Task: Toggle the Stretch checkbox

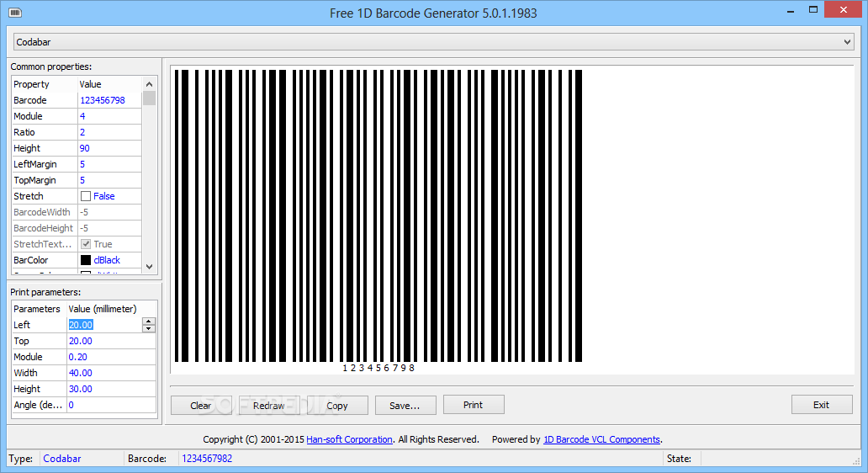Action: tap(86, 196)
